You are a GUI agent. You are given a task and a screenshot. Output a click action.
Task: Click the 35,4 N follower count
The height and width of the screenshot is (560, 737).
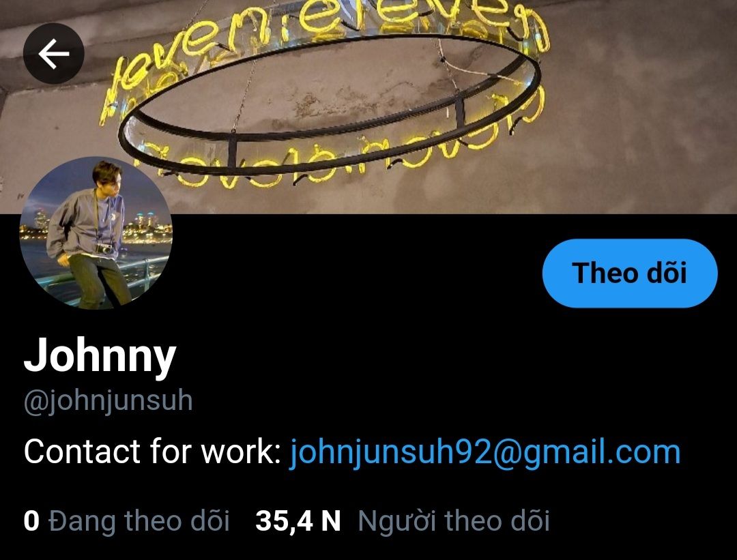click(298, 521)
